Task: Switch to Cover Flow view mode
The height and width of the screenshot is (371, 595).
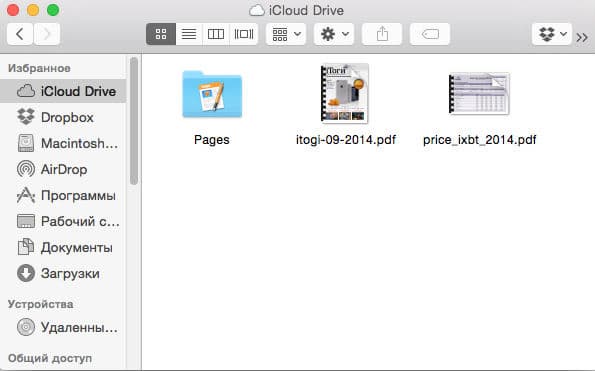Action: 244,34
